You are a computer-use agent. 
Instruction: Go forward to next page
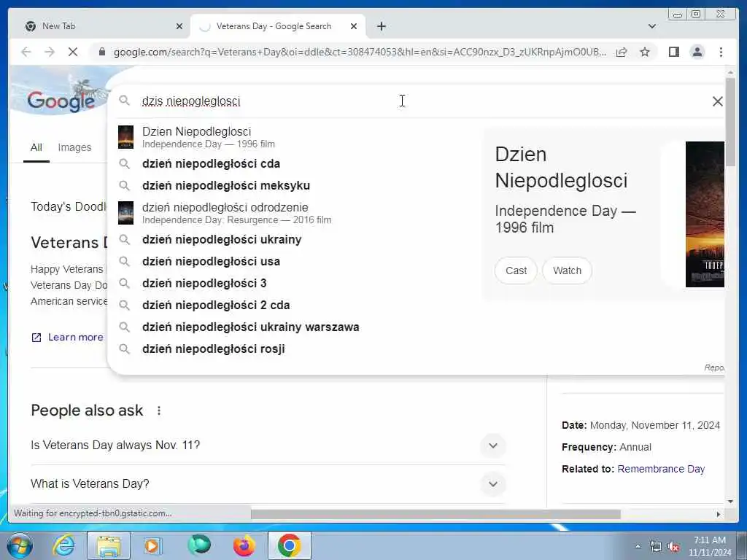50,52
